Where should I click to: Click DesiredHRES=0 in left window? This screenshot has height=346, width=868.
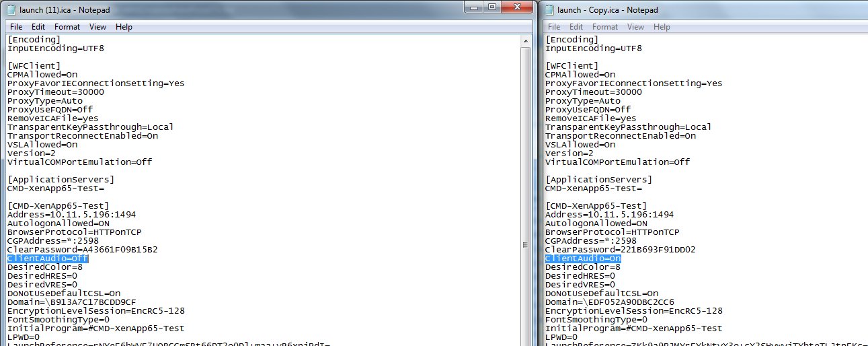(x=42, y=276)
